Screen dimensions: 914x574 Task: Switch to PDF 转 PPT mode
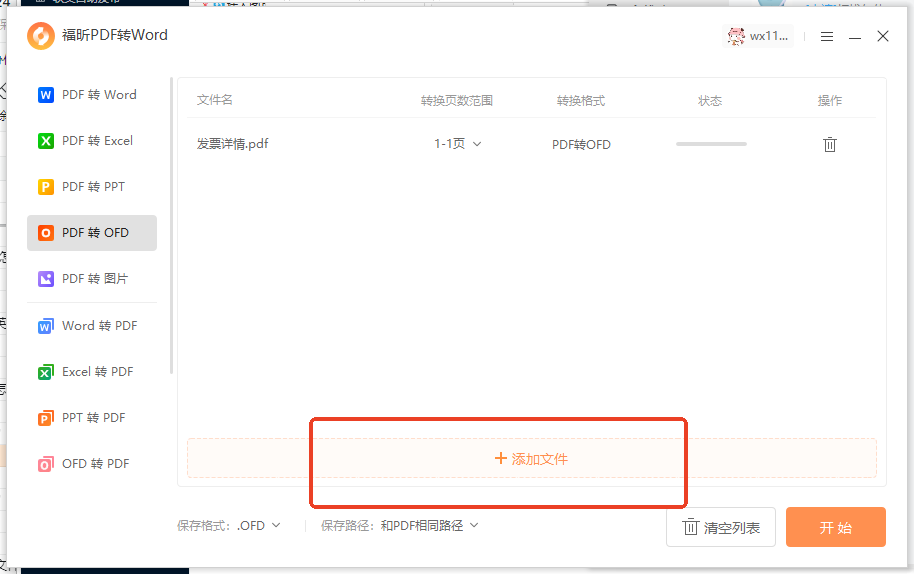pyautogui.click(x=92, y=187)
